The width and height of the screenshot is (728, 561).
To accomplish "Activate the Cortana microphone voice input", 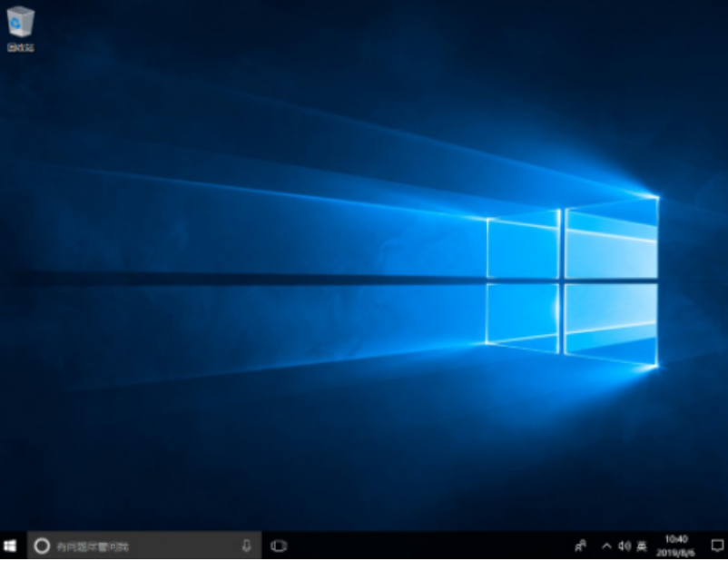I will (246, 546).
